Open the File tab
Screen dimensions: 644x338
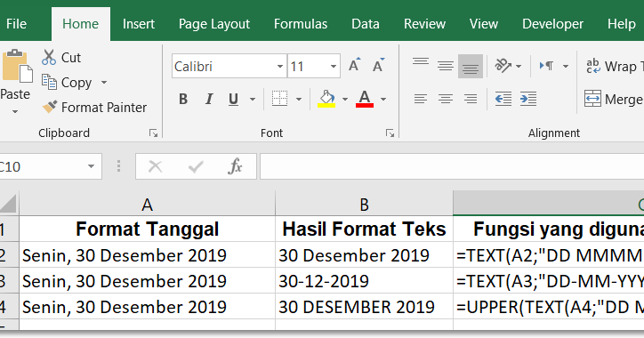[x=16, y=24]
